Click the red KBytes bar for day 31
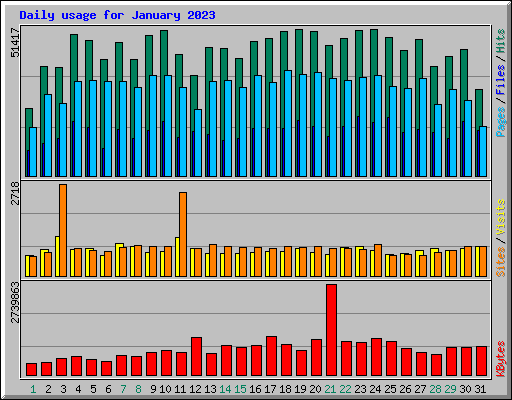Image resolution: width=512 pixels, height=400 pixels. tap(481, 361)
